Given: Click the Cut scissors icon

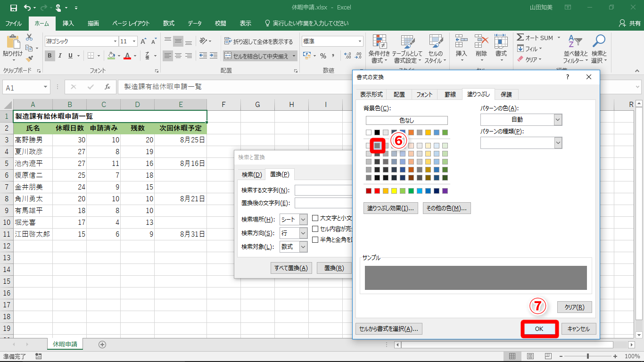Looking at the screenshot, I should click(29, 37).
